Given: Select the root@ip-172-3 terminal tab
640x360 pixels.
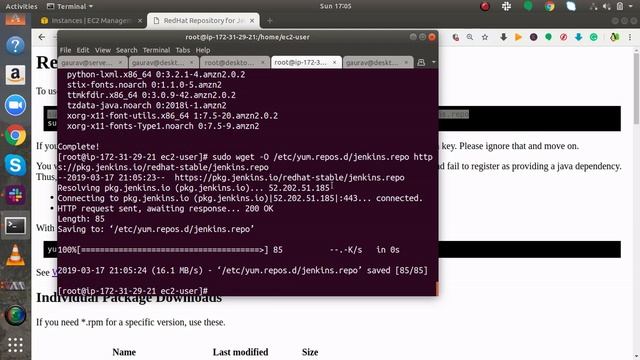Looking at the screenshot, I should tap(306, 62).
